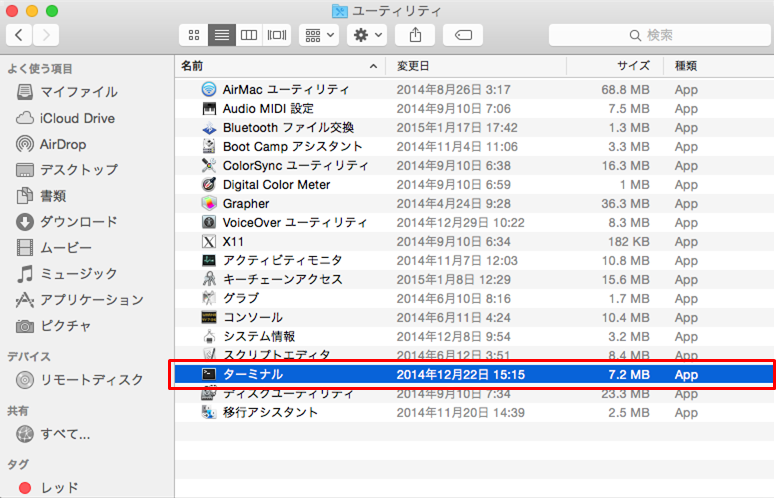776x498 pixels.
Task: Select the システム情報 app icon
Action: coord(209,336)
